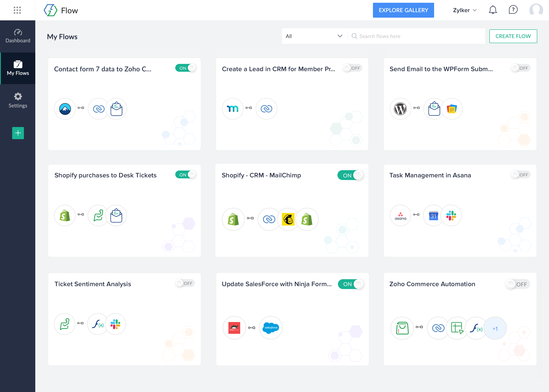Open Shopify purchases to Desk Tickets title
This screenshot has height=392, width=549.
[105, 175]
